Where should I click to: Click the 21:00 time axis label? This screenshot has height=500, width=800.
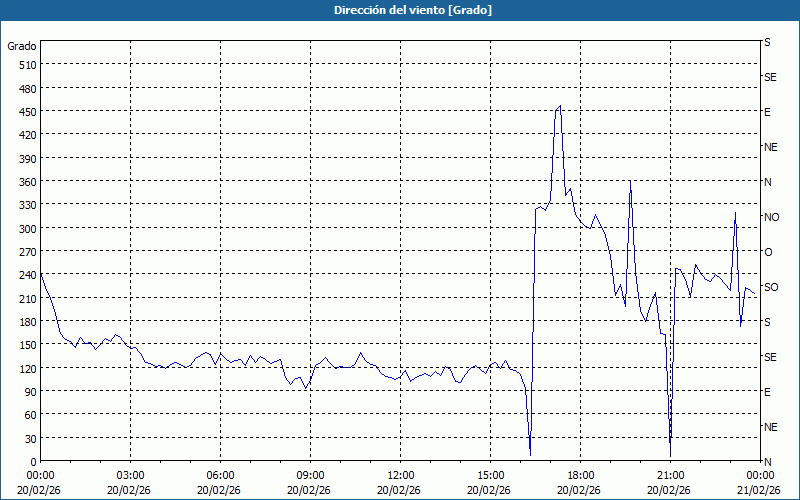pyautogui.click(x=670, y=476)
